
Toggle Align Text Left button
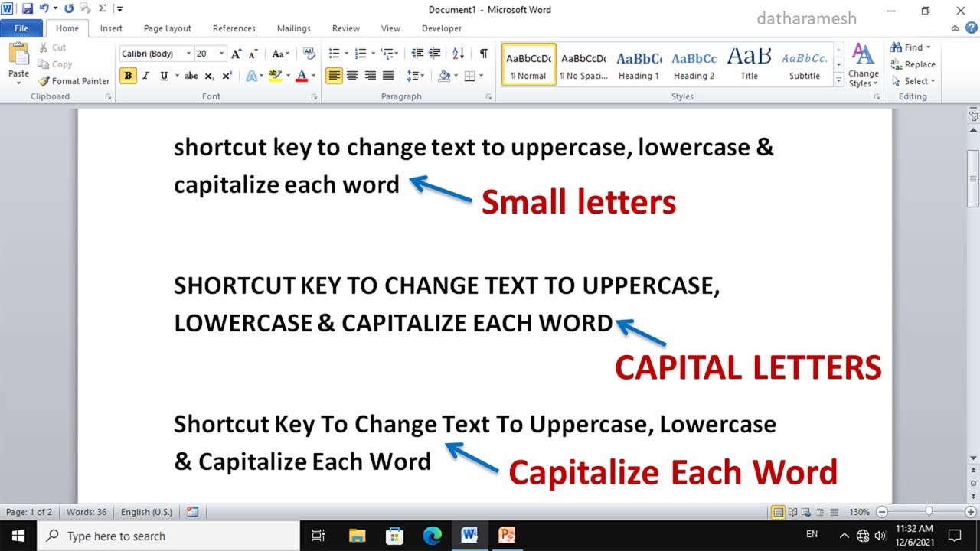[x=334, y=76]
